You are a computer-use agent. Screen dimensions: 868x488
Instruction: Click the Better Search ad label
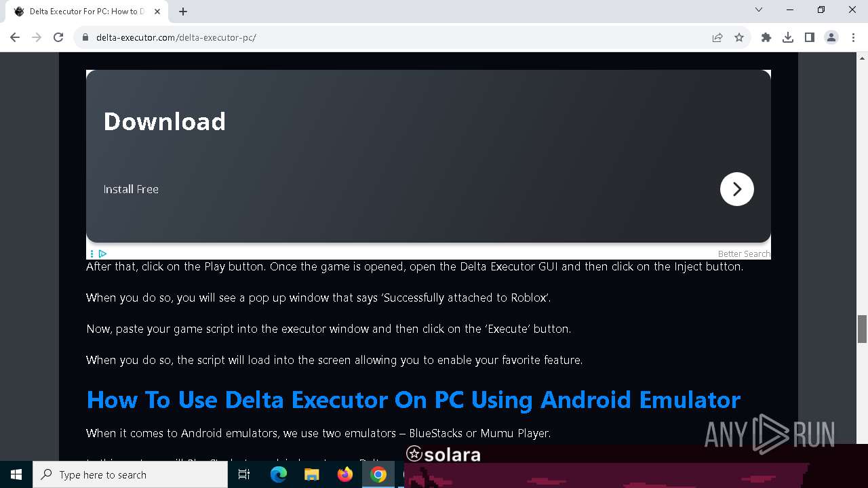[744, 254]
